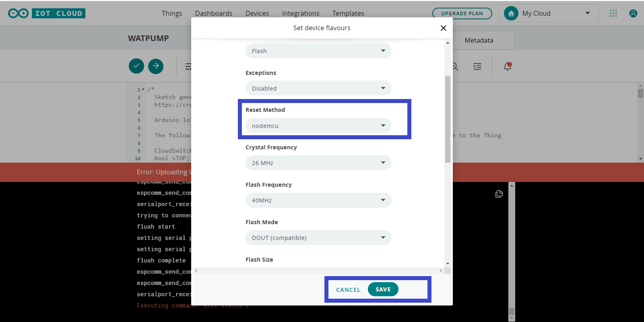Open the Devices menu
This screenshot has width=644, height=322.
(x=257, y=13)
